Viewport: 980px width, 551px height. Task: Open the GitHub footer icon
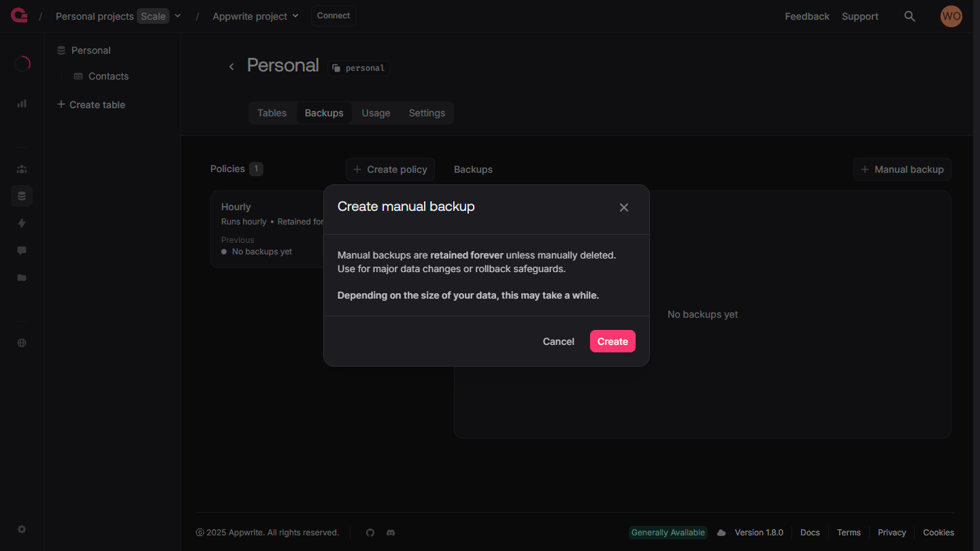tap(370, 533)
